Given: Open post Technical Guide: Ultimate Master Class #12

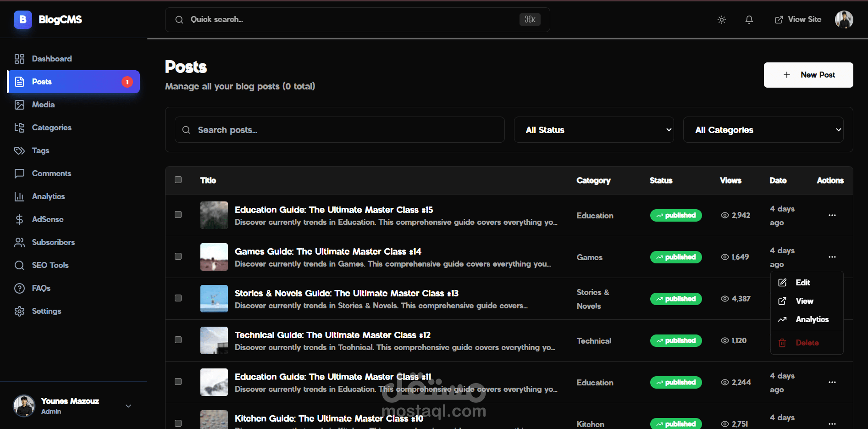Looking at the screenshot, I should tap(332, 335).
